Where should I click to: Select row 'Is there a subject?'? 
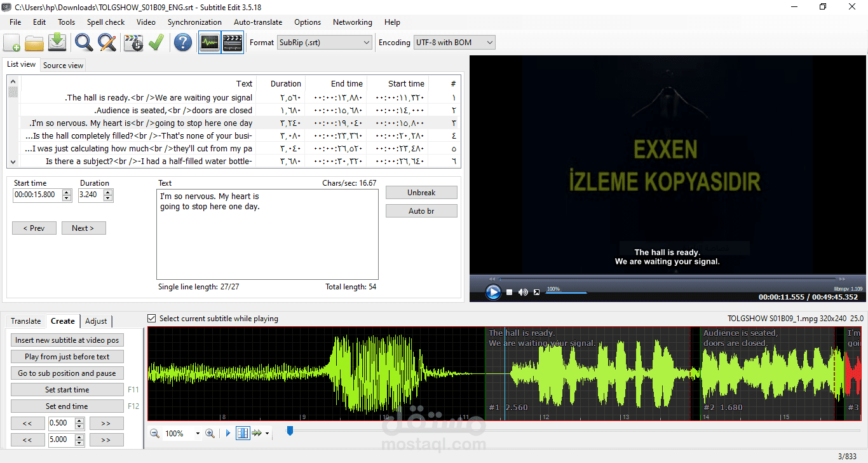pyautogui.click(x=240, y=161)
